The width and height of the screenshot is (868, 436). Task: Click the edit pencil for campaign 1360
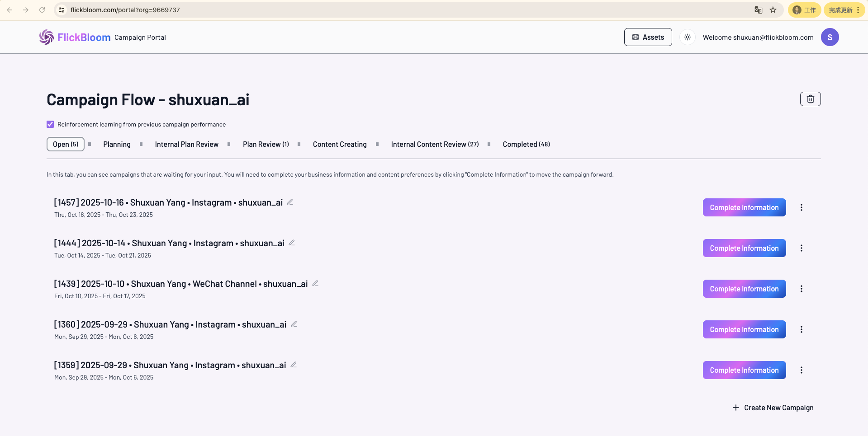pos(294,324)
